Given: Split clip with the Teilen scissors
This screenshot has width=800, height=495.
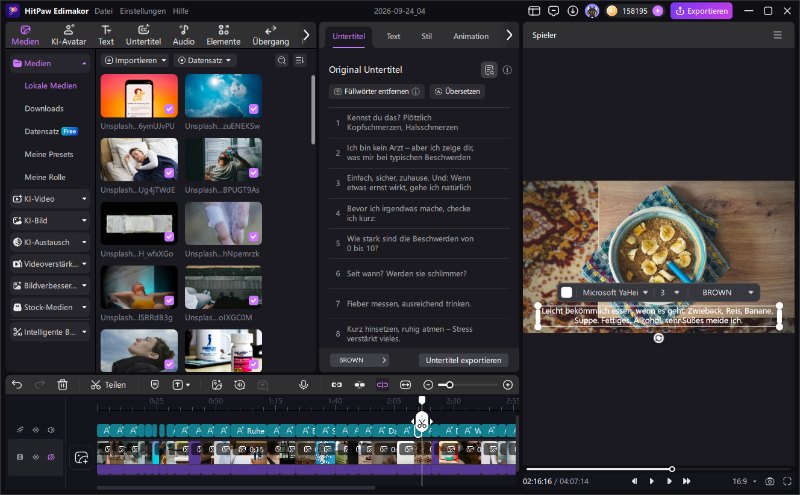Looking at the screenshot, I should click(x=108, y=385).
